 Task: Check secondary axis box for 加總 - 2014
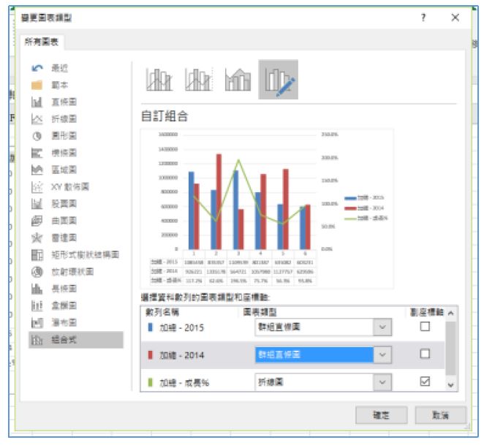(x=425, y=354)
